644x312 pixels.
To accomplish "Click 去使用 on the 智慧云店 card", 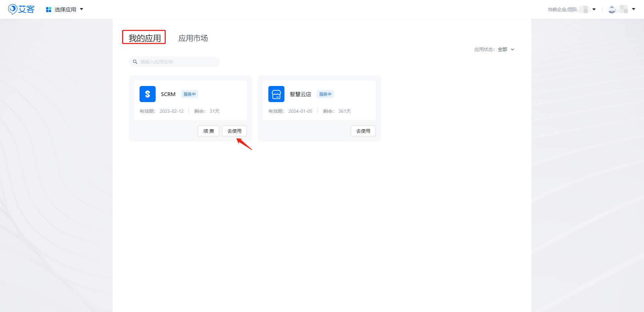I will (x=363, y=131).
